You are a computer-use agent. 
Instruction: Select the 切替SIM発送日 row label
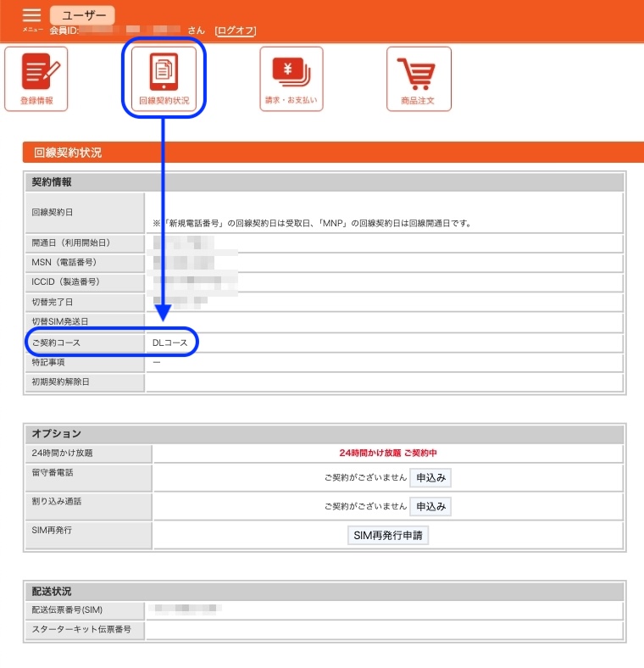point(60,321)
